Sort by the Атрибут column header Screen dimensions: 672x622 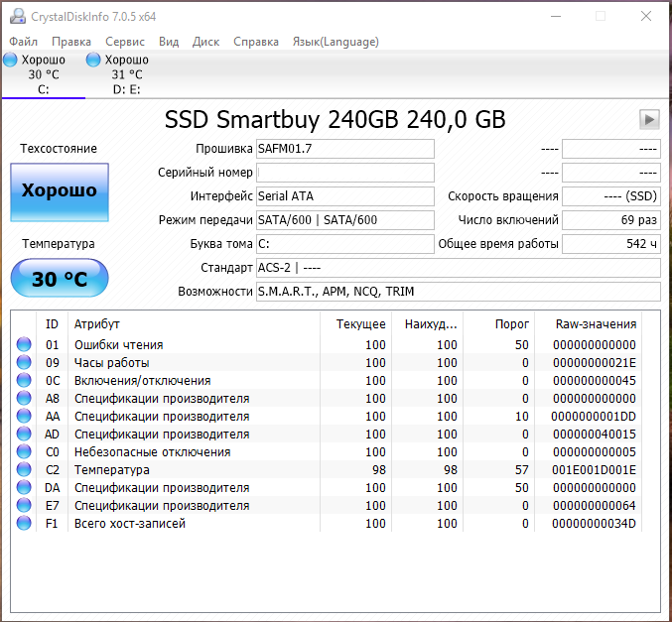[x=97, y=324]
